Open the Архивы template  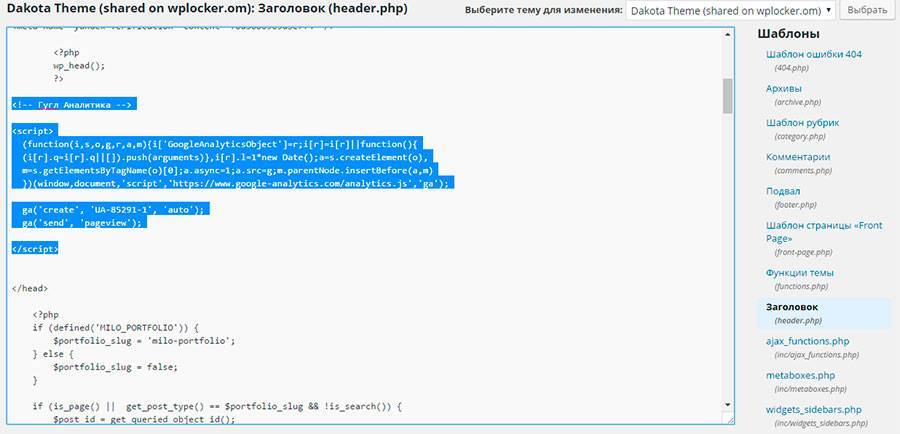click(x=783, y=88)
